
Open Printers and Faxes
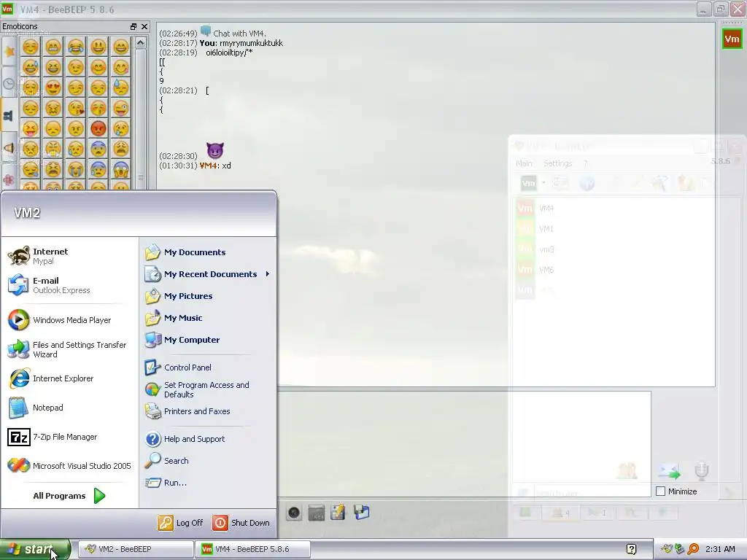tap(208, 411)
